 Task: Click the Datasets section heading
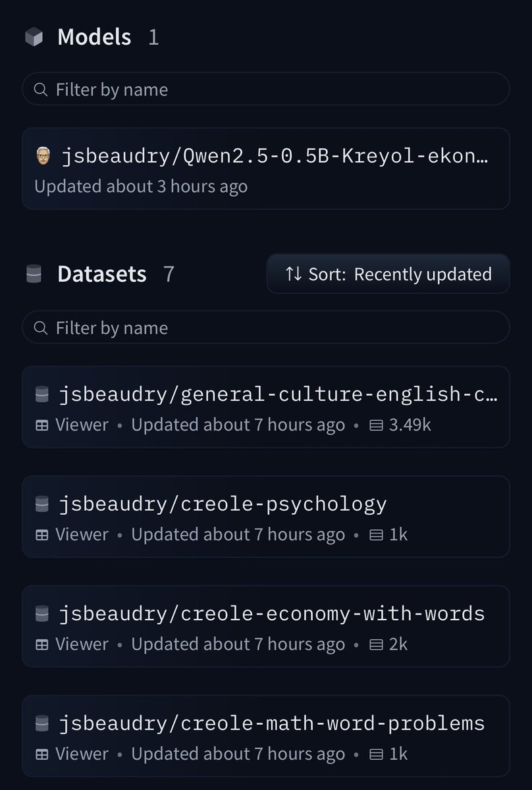click(102, 274)
